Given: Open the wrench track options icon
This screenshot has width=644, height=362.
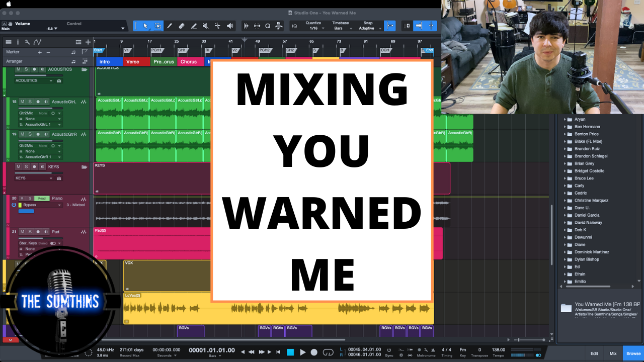Looking at the screenshot, I should pos(27,42).
